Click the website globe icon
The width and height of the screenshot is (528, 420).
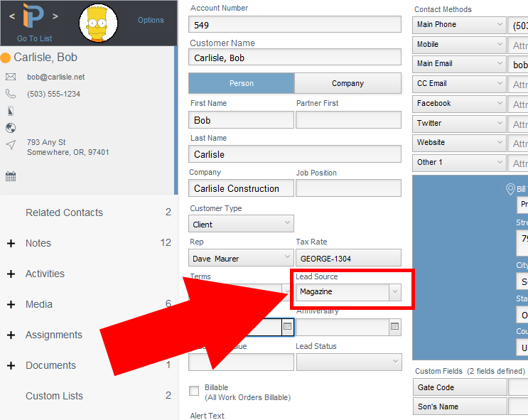pos(11,128)
